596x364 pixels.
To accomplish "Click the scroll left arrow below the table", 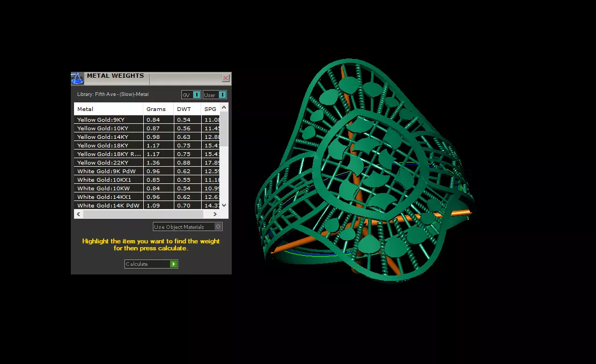I will click(x=79, y=214).
